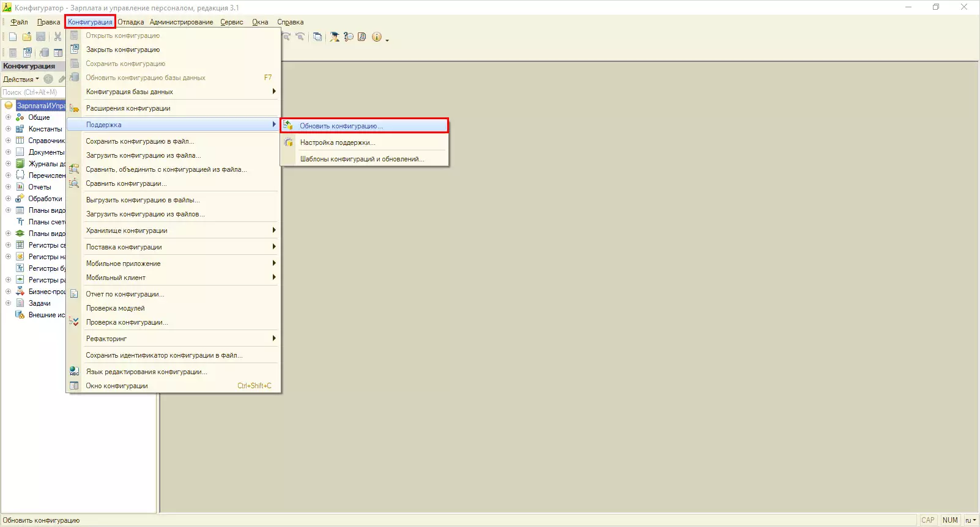
Task: Click the New document toolbar icon
Action: [x=13, y=37]
